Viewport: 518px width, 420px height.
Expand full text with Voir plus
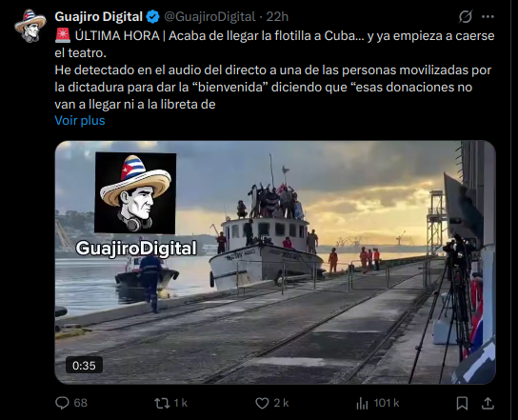[80, 121]
